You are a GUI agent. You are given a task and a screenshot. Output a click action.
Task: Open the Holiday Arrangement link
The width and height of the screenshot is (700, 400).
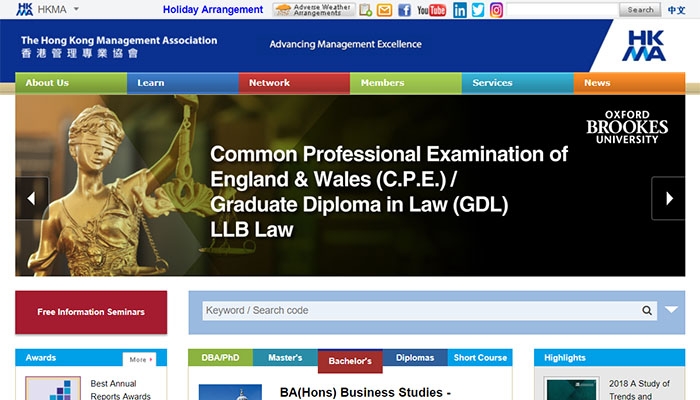(x=213, y=10)
